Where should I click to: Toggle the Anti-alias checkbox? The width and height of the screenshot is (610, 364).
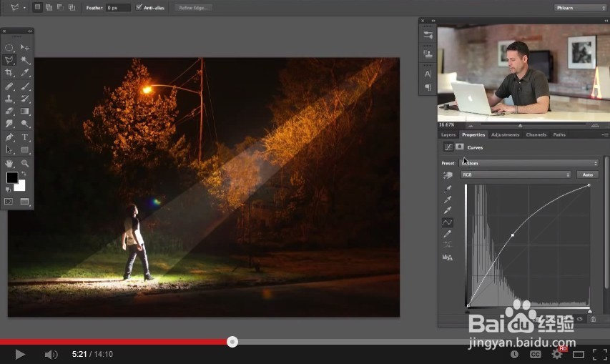139,7
